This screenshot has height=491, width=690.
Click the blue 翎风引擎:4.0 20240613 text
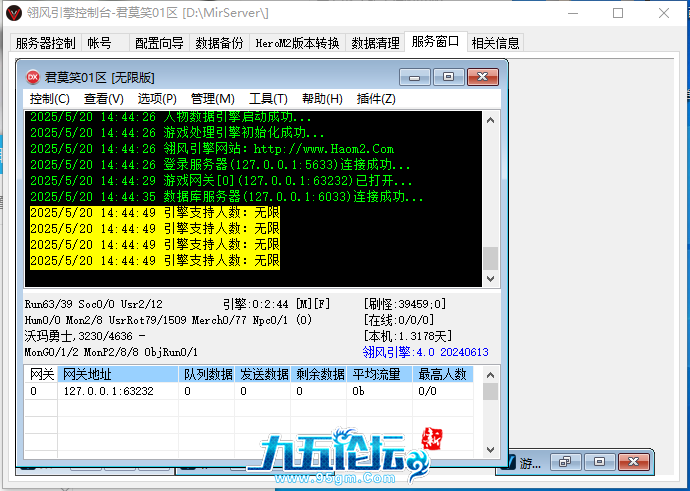[x=426, y=352]
